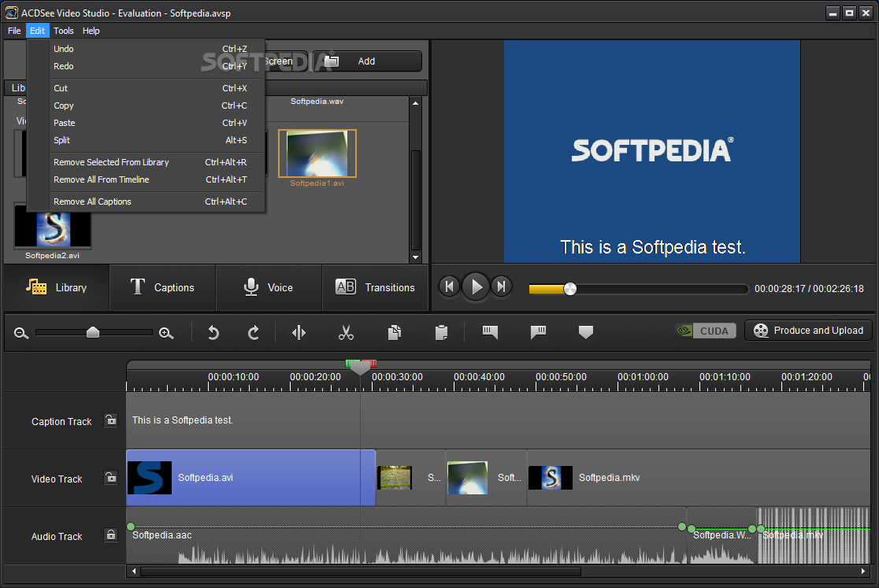Image resolution: width=879 pixels, height=588 pixels.
Task: Select the Soft... clip on video track
Action: click(x=487, y=478)
